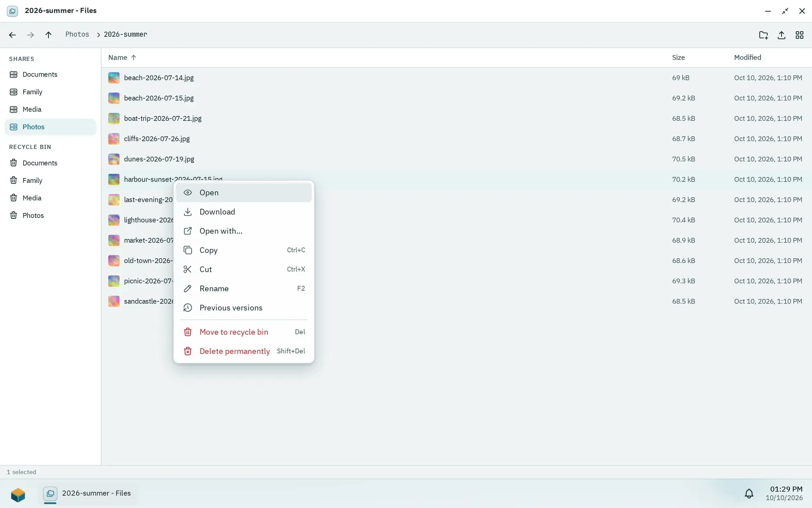Image resolution: width=812 pixels, height=508 pixels.
Task: Go forward with the right arrow icon
Action: (x=30, y=35)
